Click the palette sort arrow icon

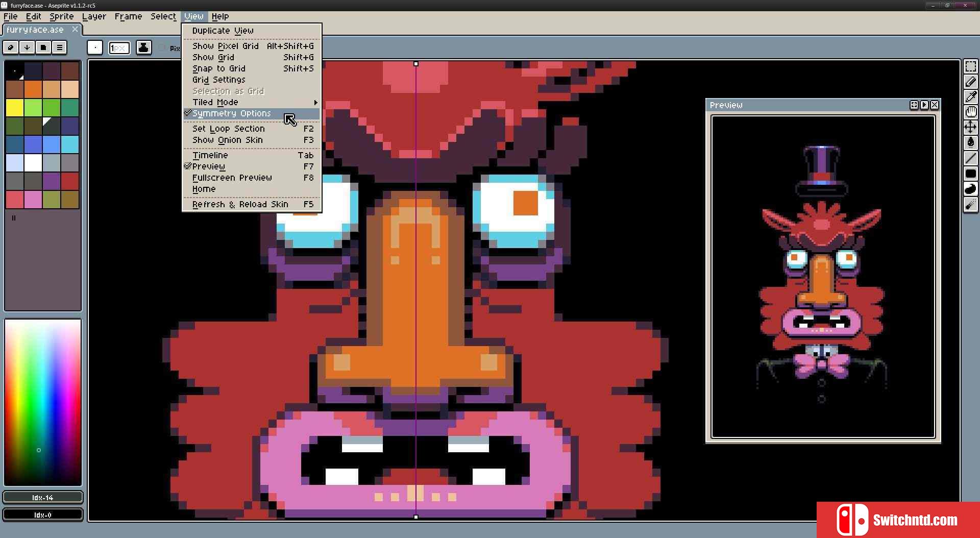27,47
